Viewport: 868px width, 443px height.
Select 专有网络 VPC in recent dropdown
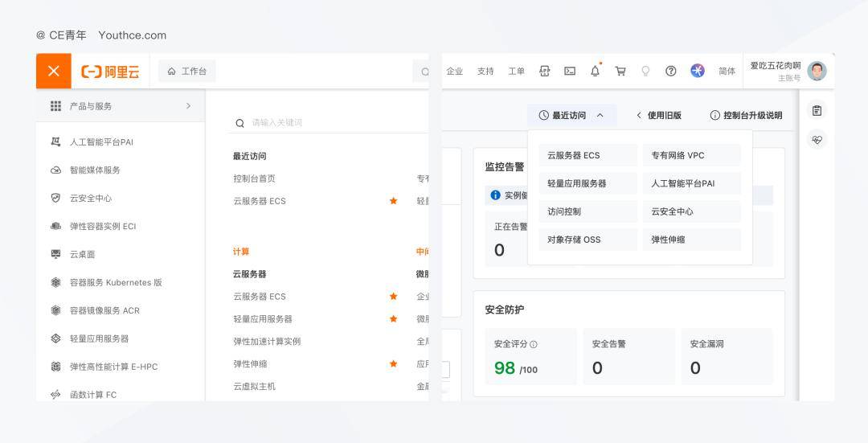pyautogui.click(x=692, y=155)
